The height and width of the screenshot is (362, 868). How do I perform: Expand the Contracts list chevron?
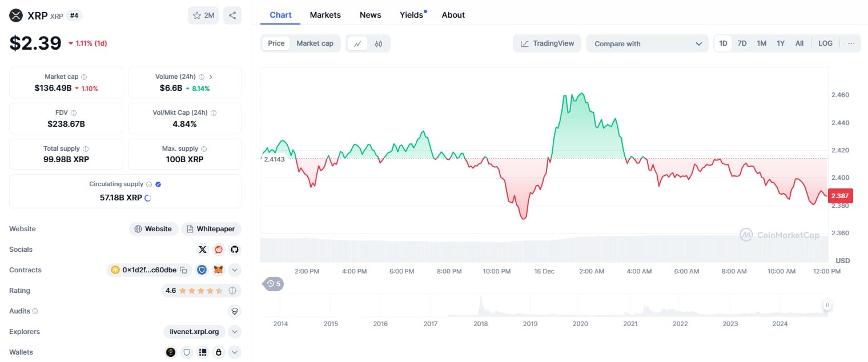click(x=235, y=270)
